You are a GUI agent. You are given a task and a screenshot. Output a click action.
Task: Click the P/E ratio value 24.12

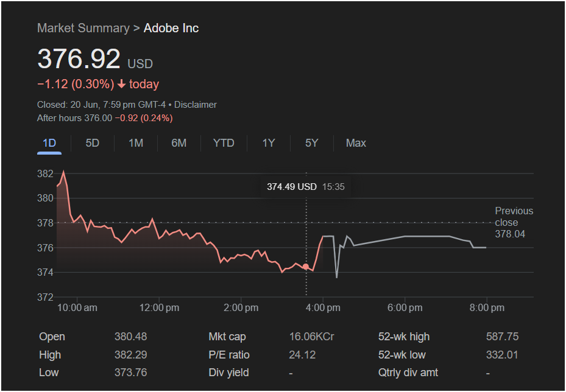point(302,355)
